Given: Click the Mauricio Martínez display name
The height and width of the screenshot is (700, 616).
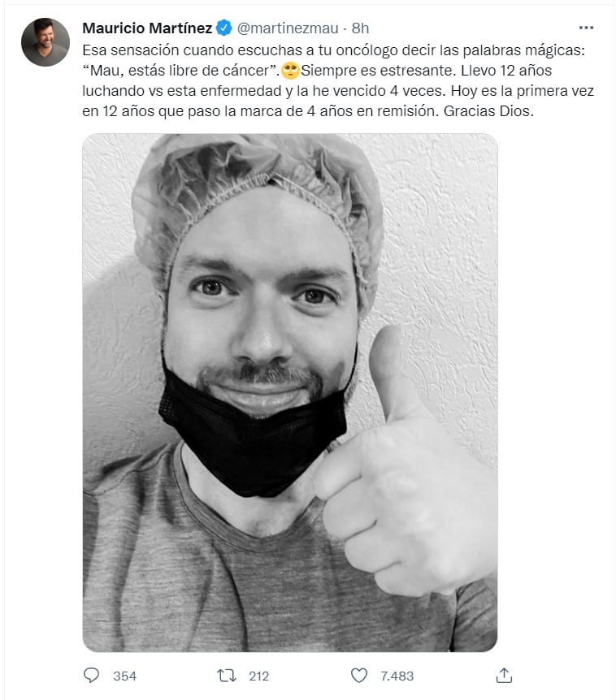Looking at the screenshot, I should point(147,28).
